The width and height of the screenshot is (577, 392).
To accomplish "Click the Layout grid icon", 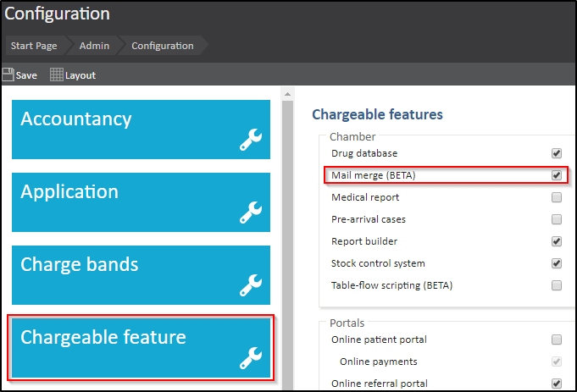I will coord(57,75).
